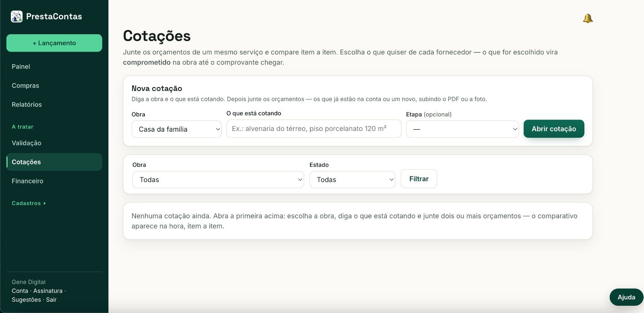Image resolution: width=644 pixels, height=313 pixels.
Task: Click the 'Gene Digital' account name
Action: tap(29, 282)
